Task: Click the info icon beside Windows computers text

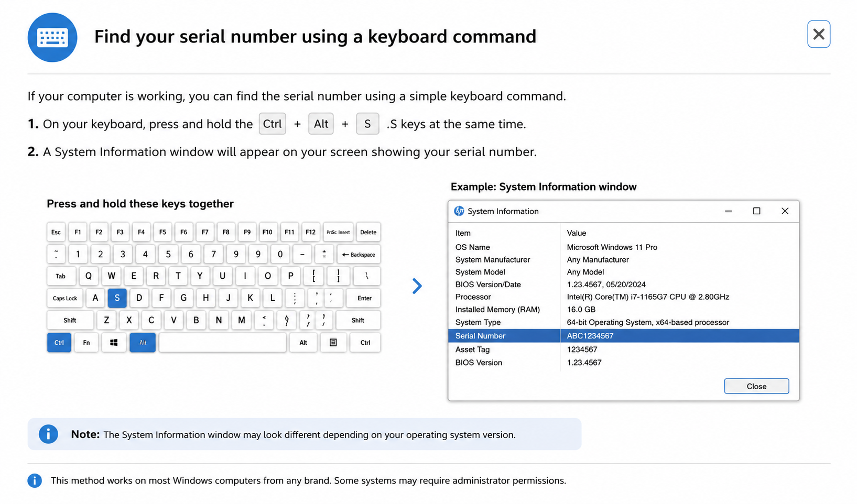Action: (x=35, y=480)
